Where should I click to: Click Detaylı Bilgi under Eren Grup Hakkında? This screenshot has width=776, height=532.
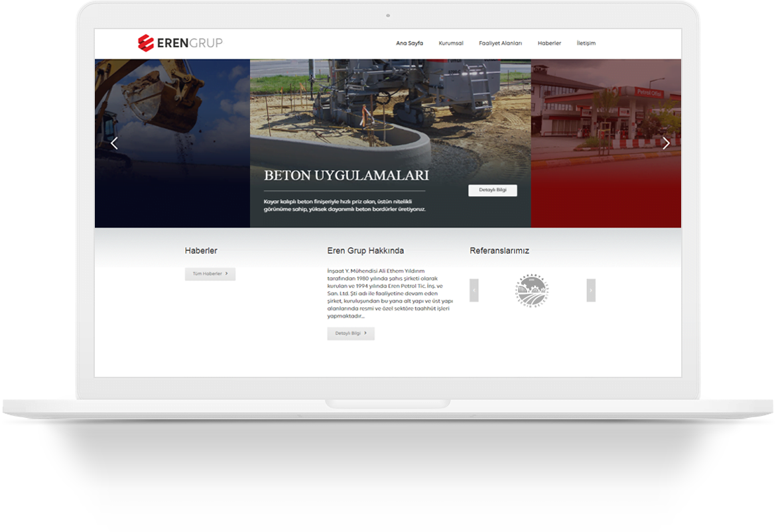tap(350, 333)
